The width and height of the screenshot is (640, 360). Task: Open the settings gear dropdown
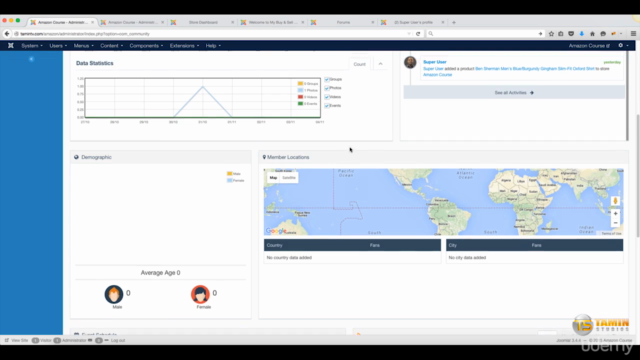pyautogui.click(x=623, y=46)
